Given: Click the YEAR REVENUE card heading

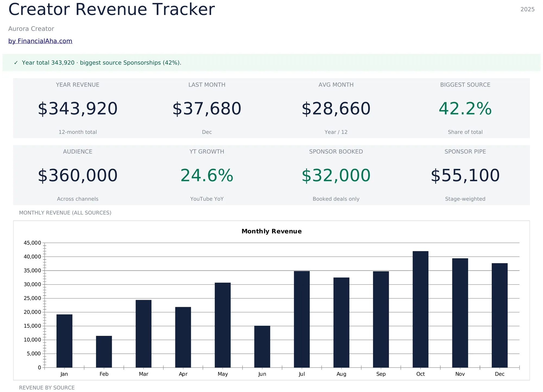Looking at the screenshot, I should 78,85.
